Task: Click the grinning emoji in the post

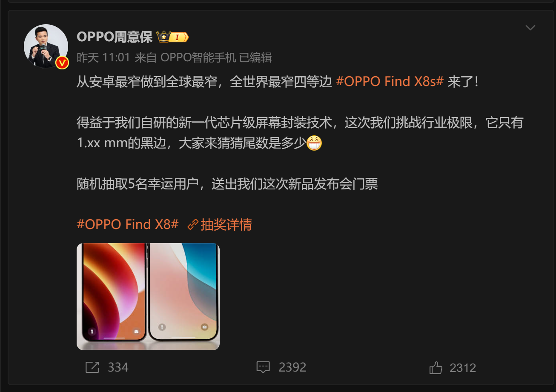Action: click(314, 143)
